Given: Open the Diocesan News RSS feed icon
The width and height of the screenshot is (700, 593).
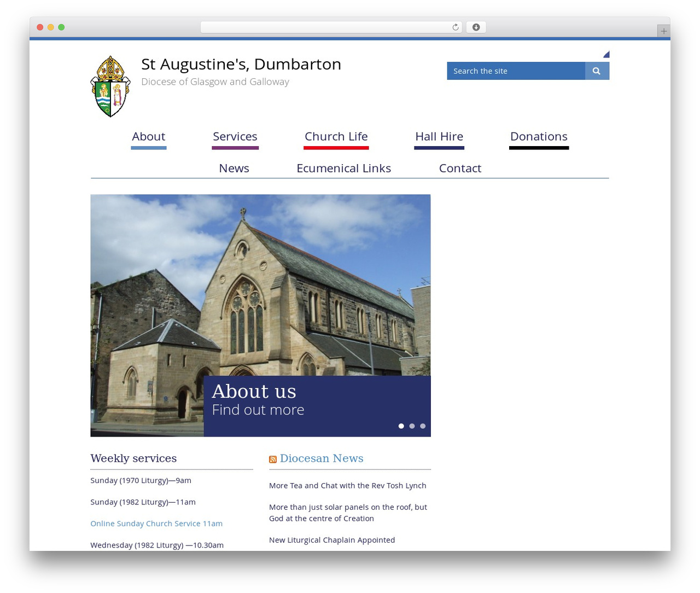Looking at the screenshot, I should click(273, 460).
